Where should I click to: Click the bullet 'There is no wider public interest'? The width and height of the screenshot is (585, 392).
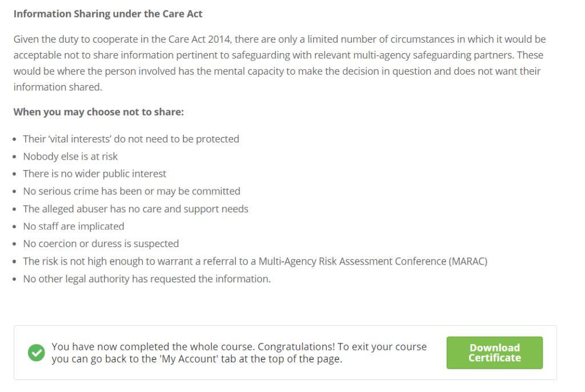[x=94, y=173]
